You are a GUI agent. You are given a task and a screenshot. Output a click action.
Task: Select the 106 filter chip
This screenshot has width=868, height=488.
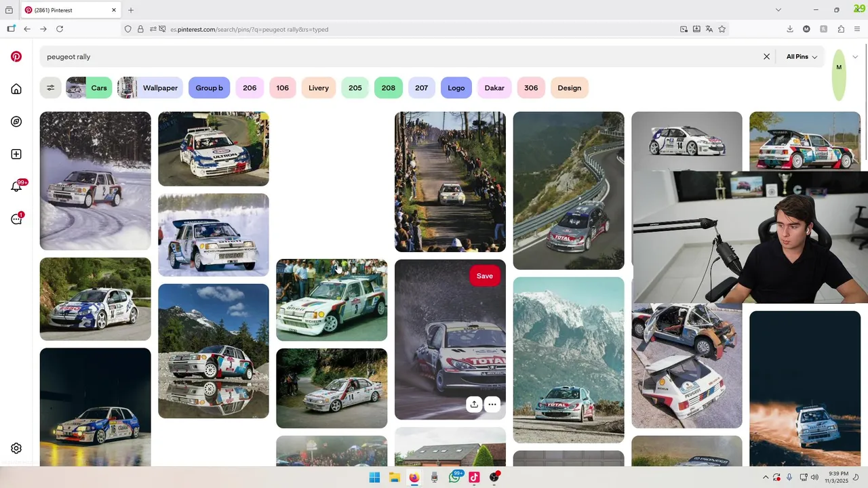click(x=283, y=88)
